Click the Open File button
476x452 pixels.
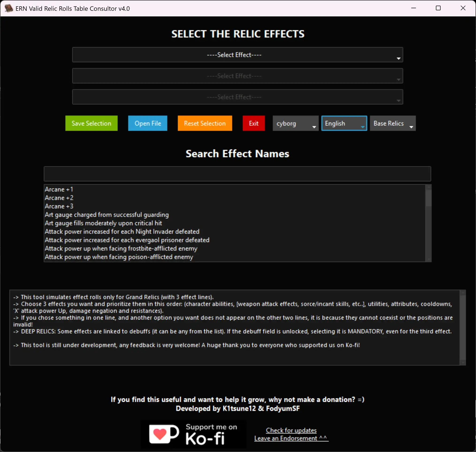tap(147, 123)
